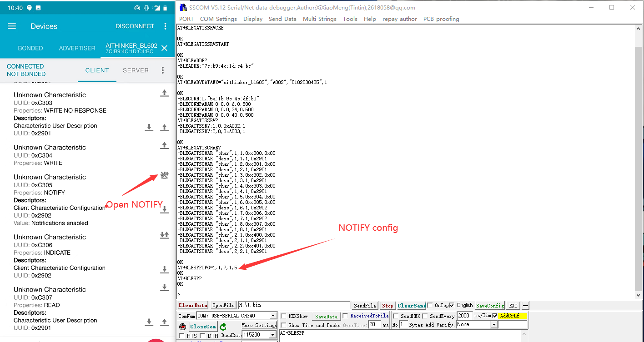Select the CLIENT tab
The height and width of the screenshot is (342, 644).
(97, 70)
